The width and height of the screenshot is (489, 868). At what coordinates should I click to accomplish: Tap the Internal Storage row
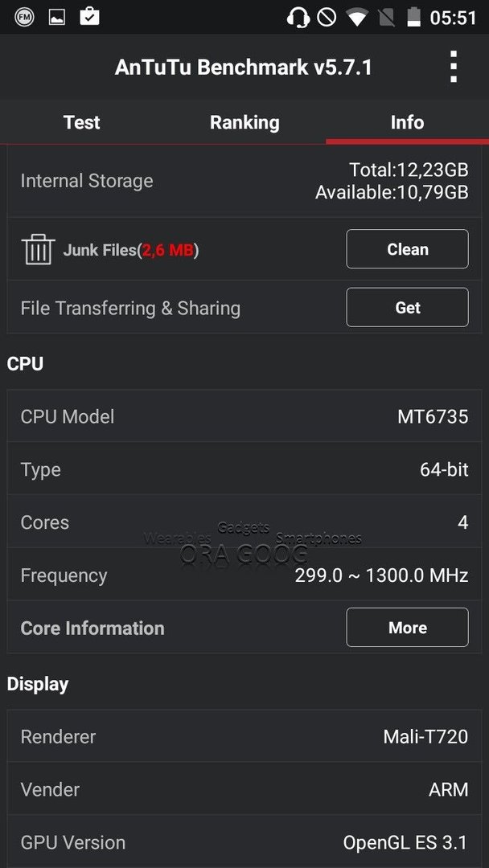pyautogui.click(x=244, y=181)
